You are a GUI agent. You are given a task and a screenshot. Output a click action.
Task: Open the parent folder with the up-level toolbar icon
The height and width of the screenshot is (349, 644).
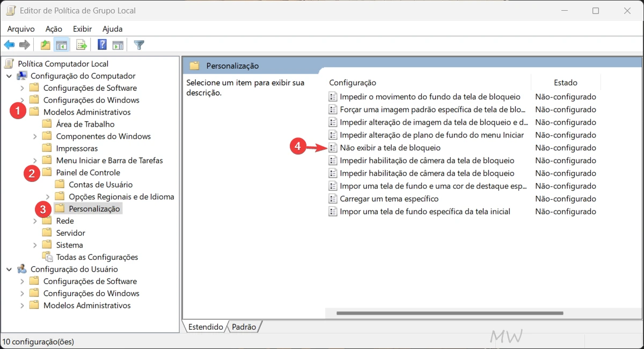pyautogui.click(x=45, y=45)
